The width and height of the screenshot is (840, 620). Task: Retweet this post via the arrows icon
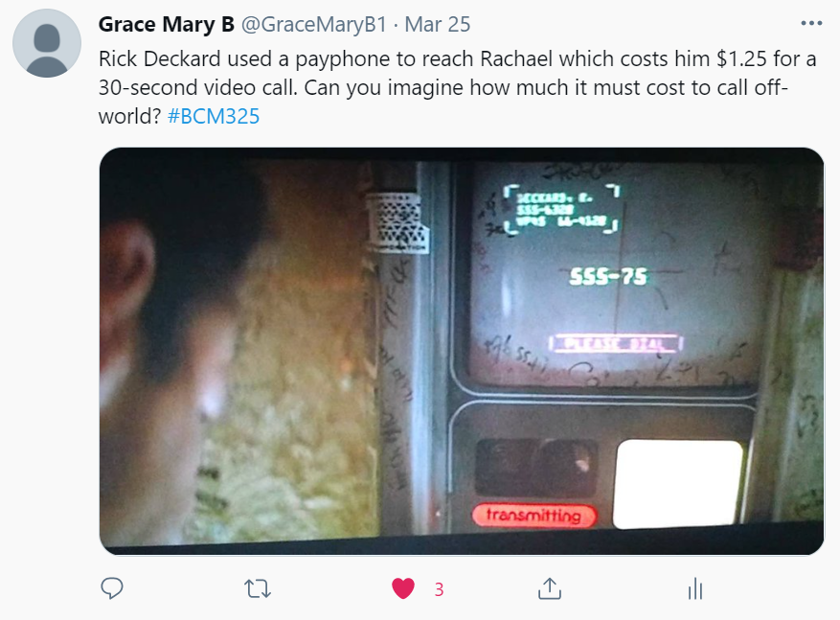[258, 589]
